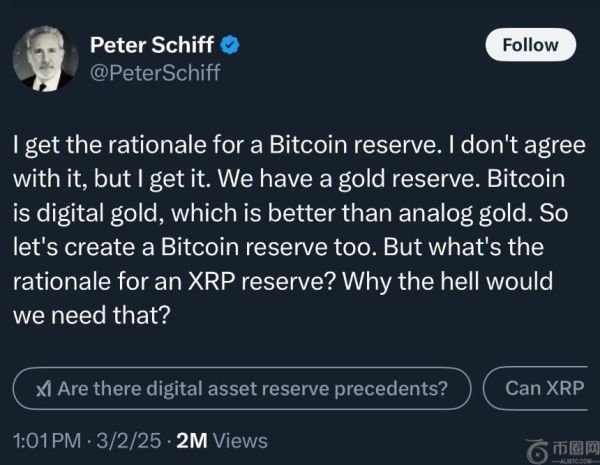Select the "Can XRP" suggestion pill
The height and width of the screenshot is (465, 600).
coord(543,388)
